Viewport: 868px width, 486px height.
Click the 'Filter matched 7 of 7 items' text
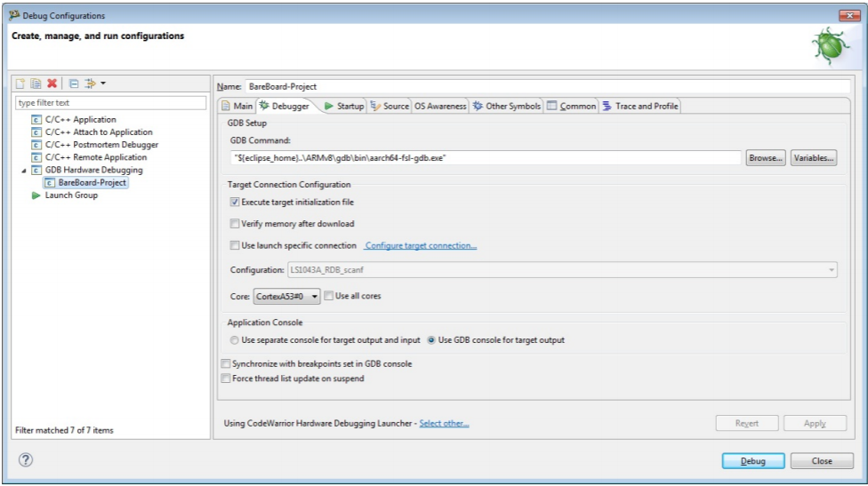pos(64,430)
